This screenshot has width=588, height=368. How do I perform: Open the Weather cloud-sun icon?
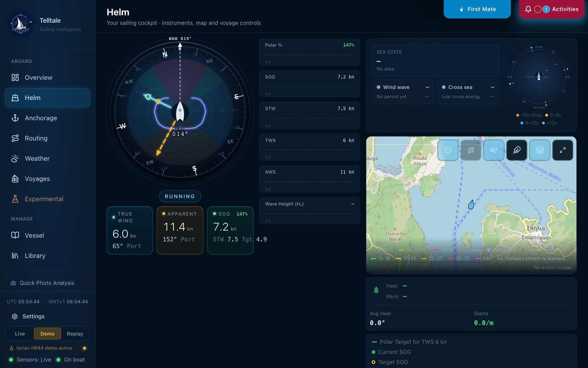click(x=15, y=159)
